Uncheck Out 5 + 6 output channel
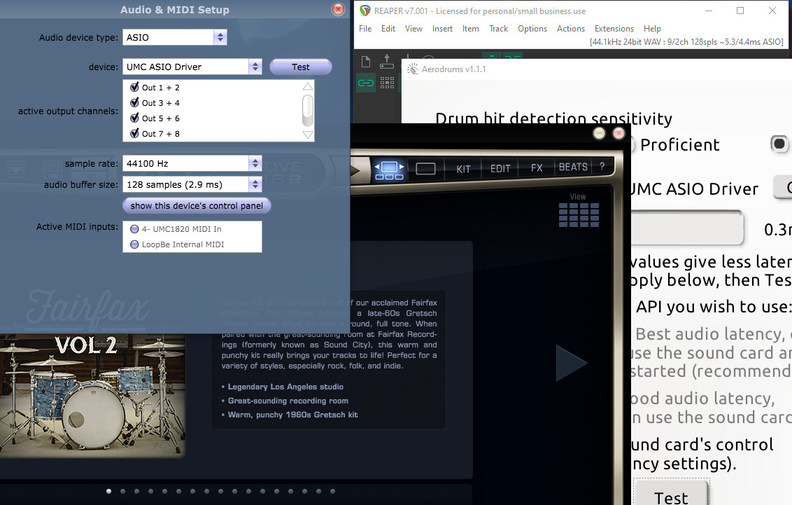Viewport: 792px width, 505px height. pos(134,118)
